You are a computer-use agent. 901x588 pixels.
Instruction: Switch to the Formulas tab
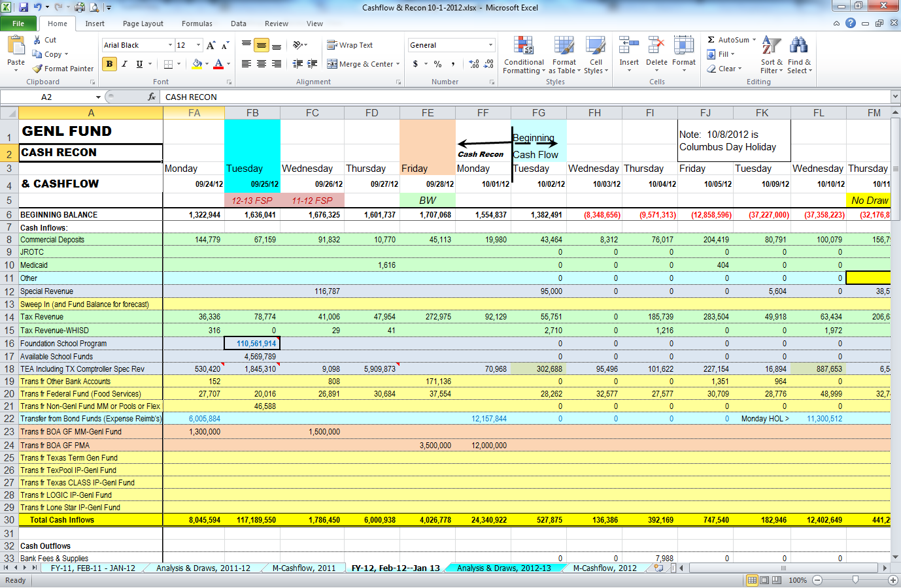(x=197, y=24)
